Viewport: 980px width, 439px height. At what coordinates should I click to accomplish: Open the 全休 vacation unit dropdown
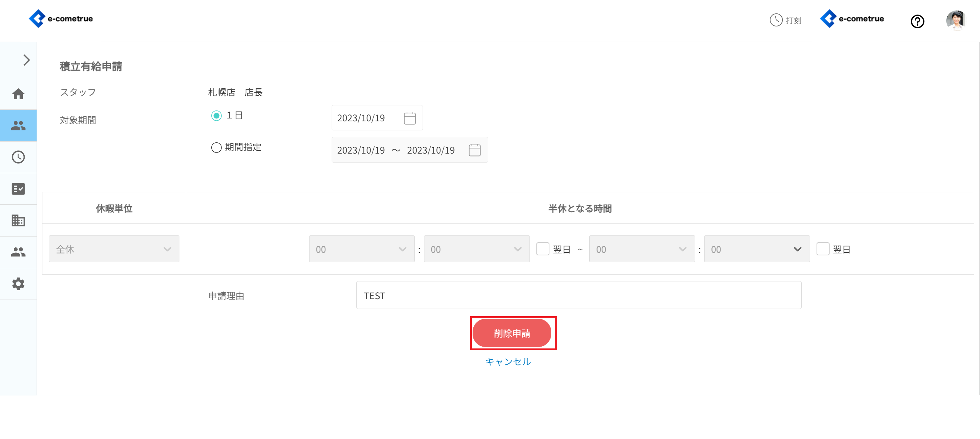114,249
